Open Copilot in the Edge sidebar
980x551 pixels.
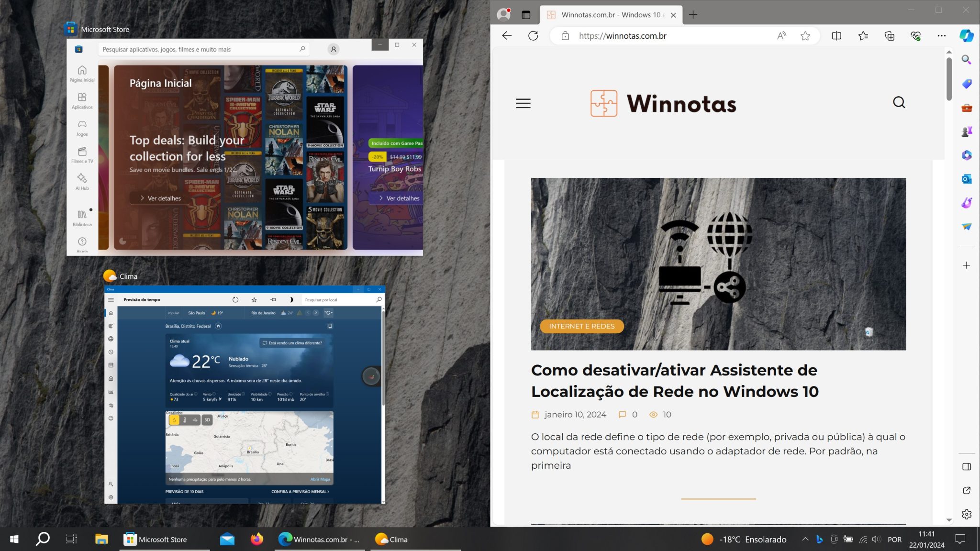[x=966, y=36]
